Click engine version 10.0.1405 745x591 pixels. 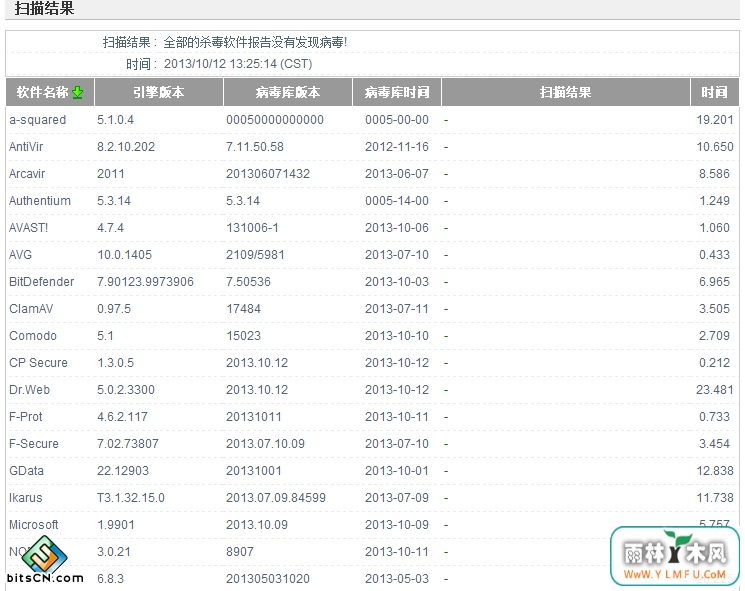[x=124, y=255]
